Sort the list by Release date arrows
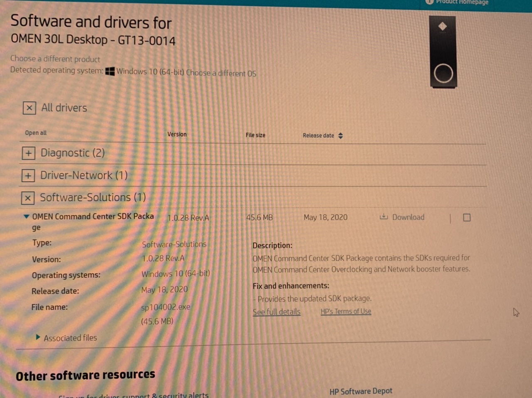Viewport: 532px width, 398px height. pos(340,135)
